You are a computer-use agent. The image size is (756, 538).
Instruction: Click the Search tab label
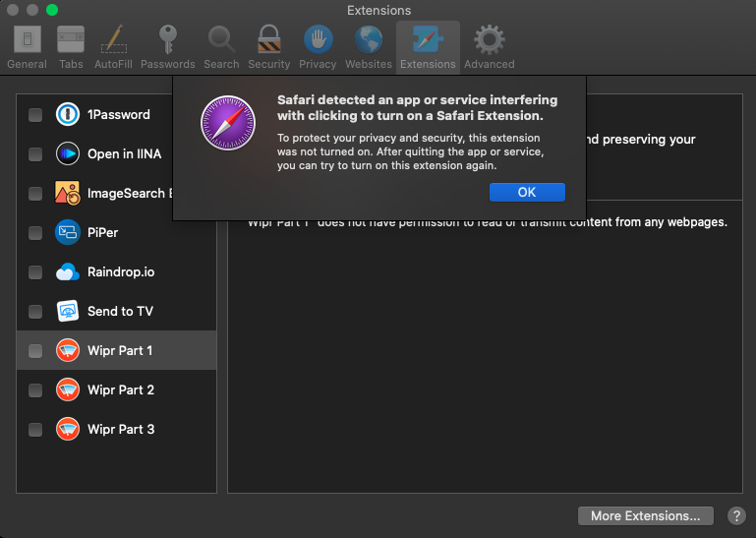(x=221, y=64)
